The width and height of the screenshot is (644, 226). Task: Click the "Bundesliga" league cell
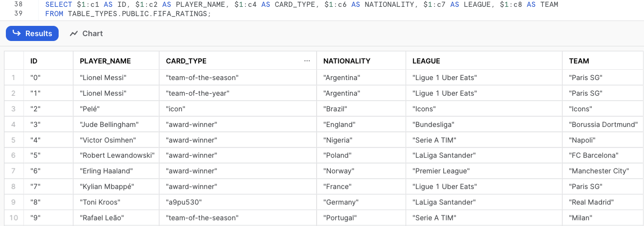tap(484, 124)
